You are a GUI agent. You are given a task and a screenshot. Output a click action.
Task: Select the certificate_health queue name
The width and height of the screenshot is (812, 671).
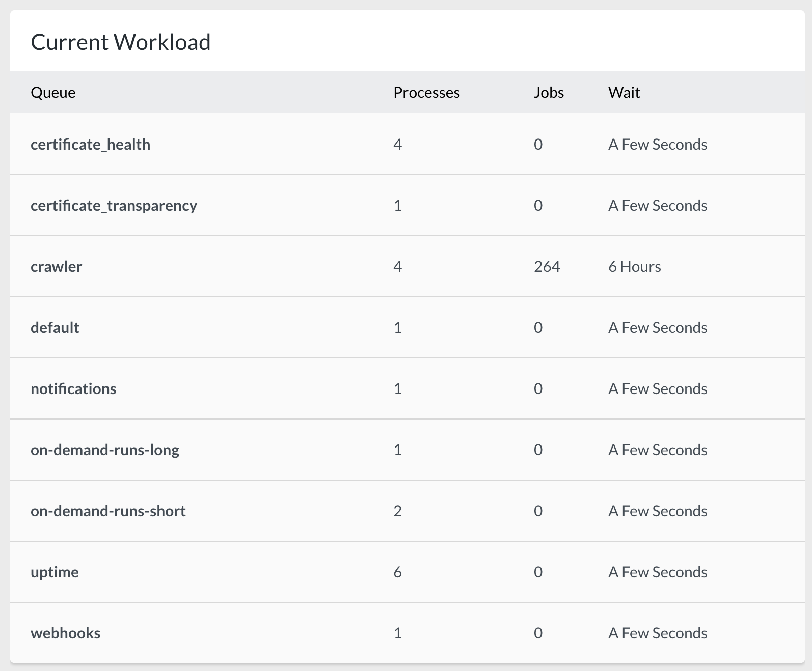pos(90,145)
